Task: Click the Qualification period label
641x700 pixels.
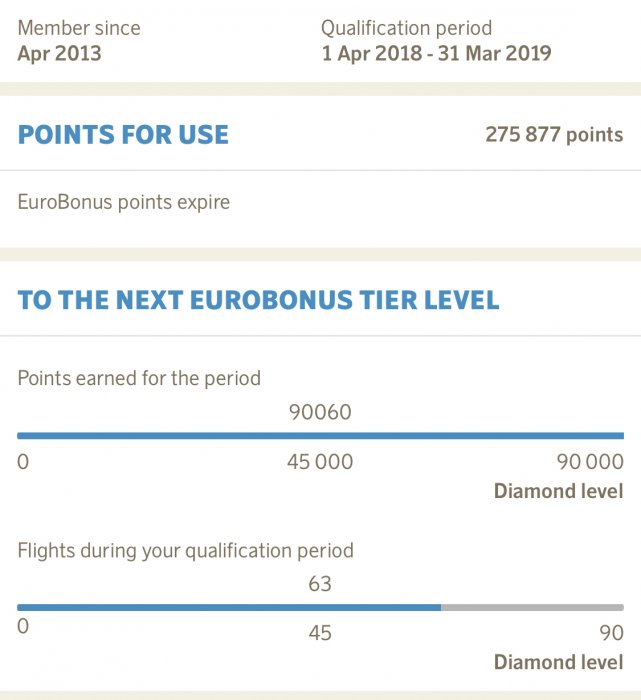Action: tap(406, 28)
